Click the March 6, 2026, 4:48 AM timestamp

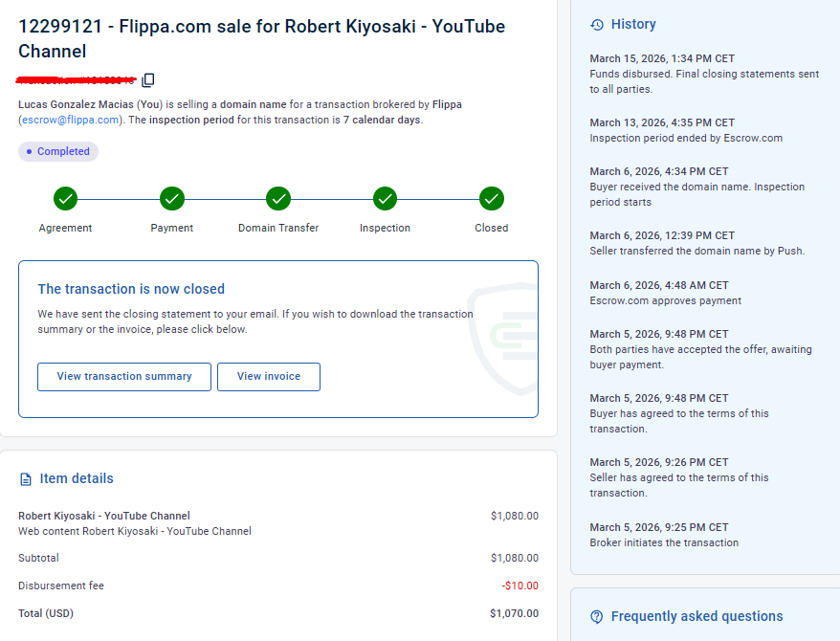(x=659, y=285)
